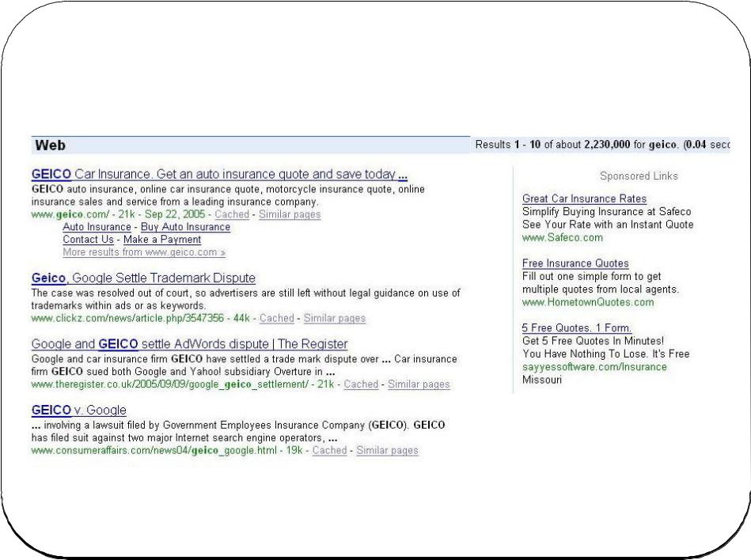The image size is (751, 560).
Task: Click the Sponsored Links heading
Action: click(639, 176)
